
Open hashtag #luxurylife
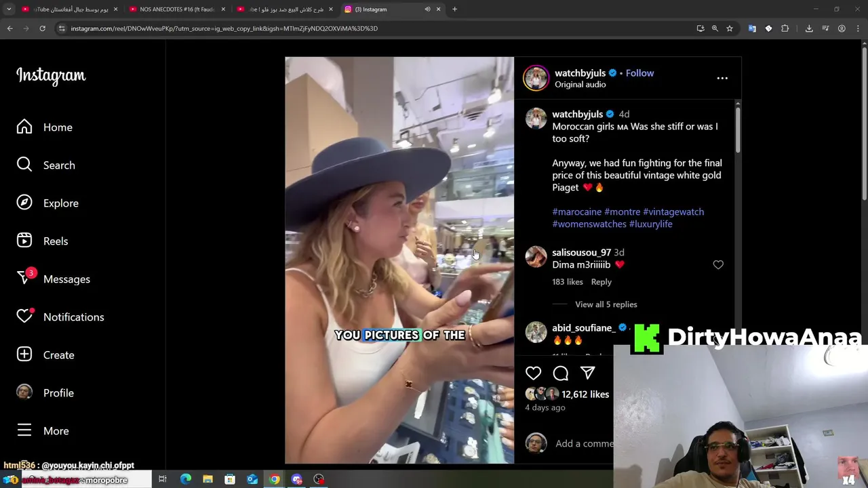coord(650,224)
